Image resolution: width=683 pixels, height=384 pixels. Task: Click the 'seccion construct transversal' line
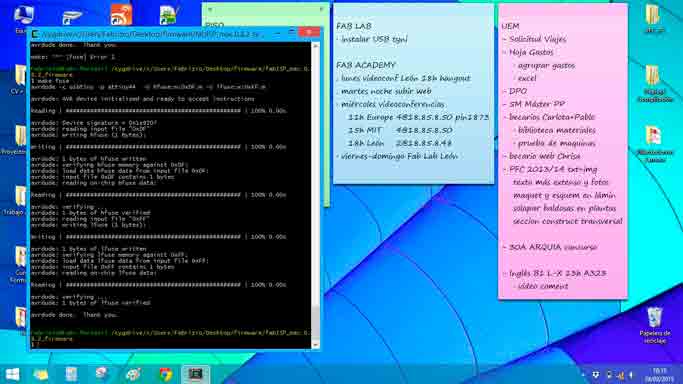point(568,221)
